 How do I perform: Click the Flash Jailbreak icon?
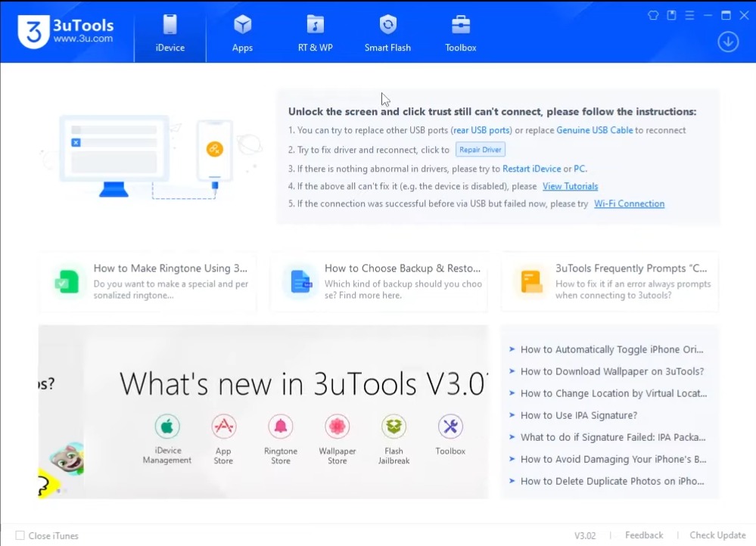394,426
